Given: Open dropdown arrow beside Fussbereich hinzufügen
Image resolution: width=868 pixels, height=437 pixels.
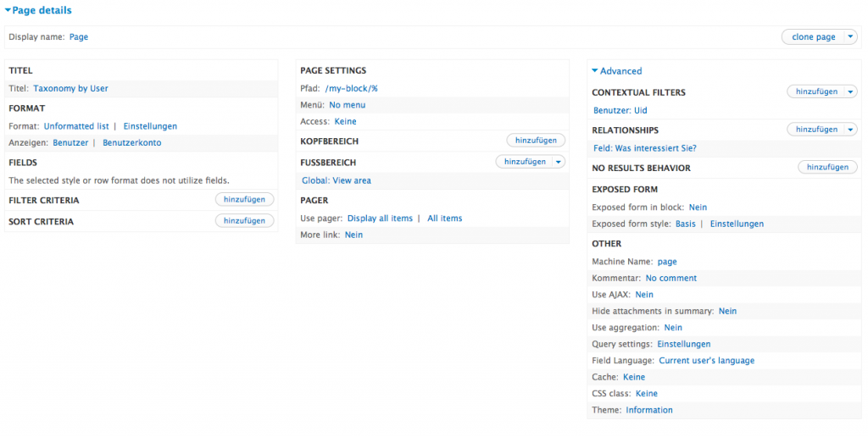Looking at the screenshot, I should tap(558, 162).
